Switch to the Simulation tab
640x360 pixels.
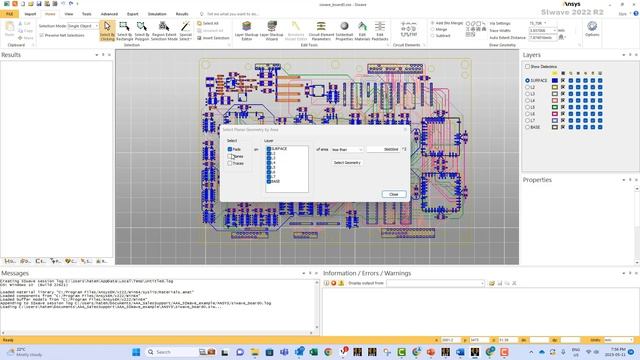point(157,14)
